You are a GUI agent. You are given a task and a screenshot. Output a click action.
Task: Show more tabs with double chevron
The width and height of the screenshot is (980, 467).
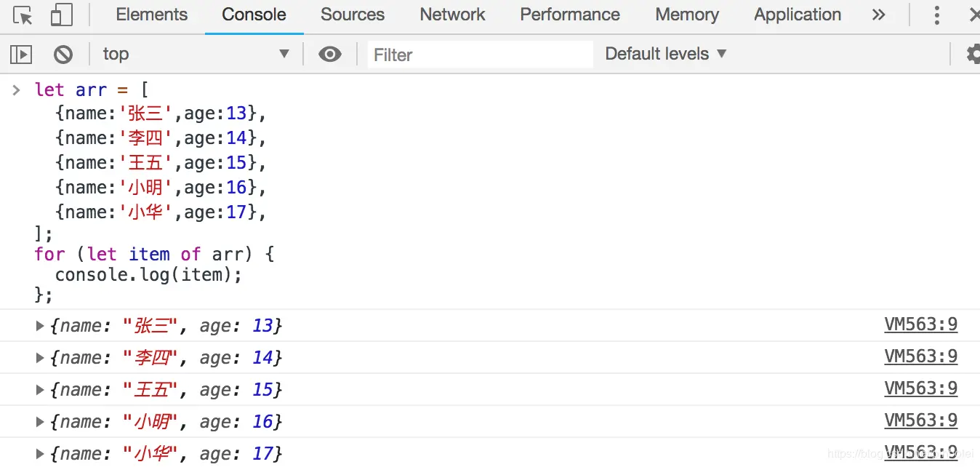tap(879, 15)
